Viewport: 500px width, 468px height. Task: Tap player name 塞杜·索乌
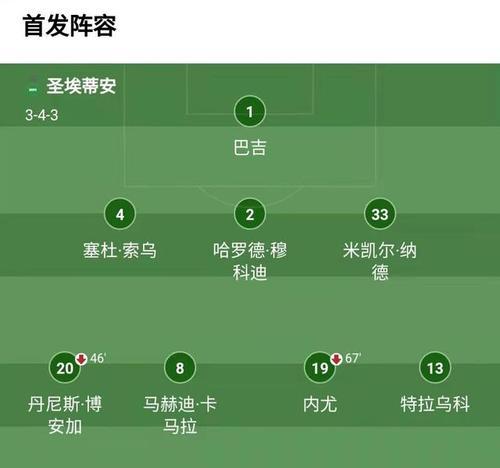[120, 250]
